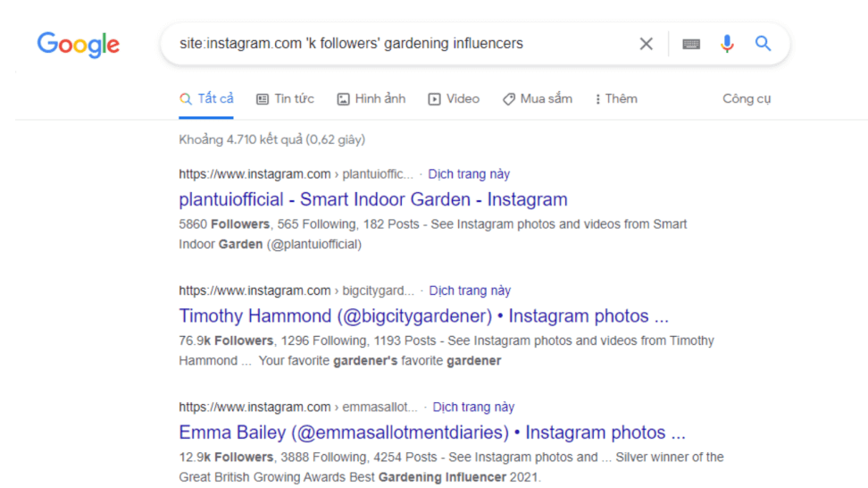Viewport: 868px width, 488px height.
Task: Translate the emmasallotmentdiaries page via Dịch trang này
Action: click(x=473, y=407)
